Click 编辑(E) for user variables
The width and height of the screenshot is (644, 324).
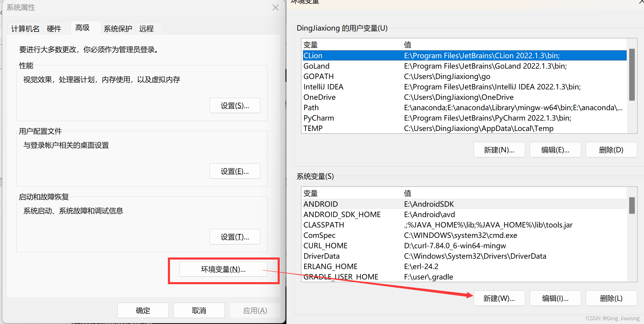pos(555,150)
